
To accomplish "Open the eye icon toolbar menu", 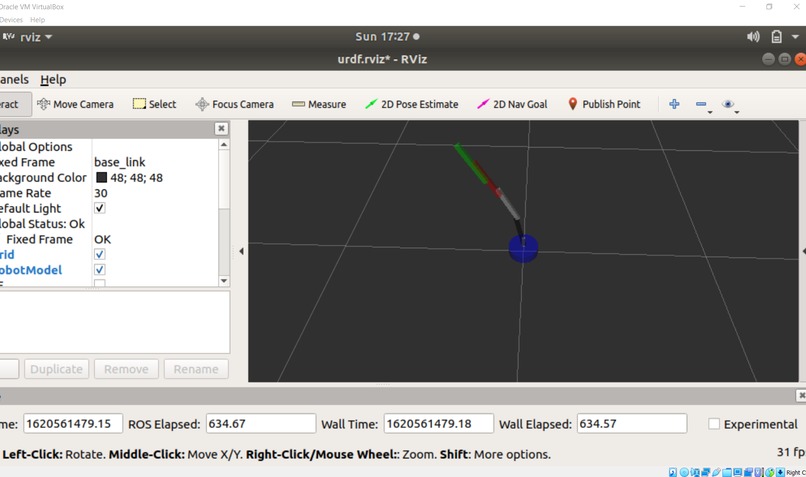I will (x=729, y=104).
